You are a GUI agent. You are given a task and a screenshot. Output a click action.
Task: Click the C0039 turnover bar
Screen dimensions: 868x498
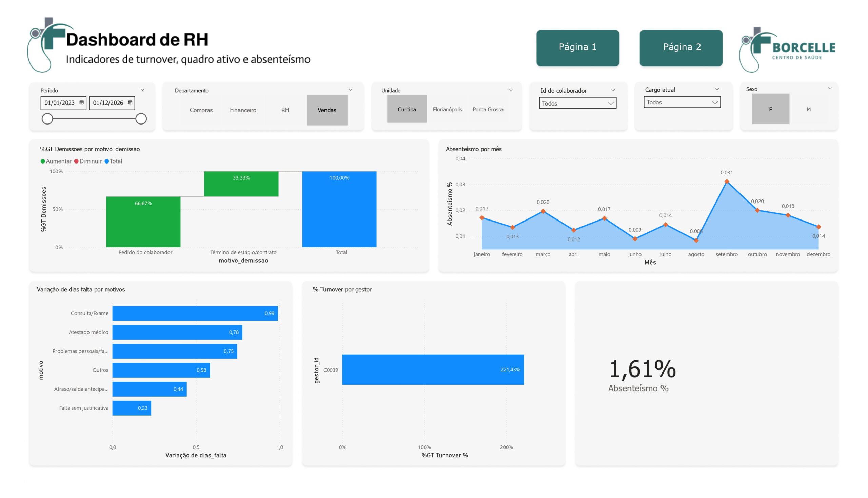click(432, 369)
